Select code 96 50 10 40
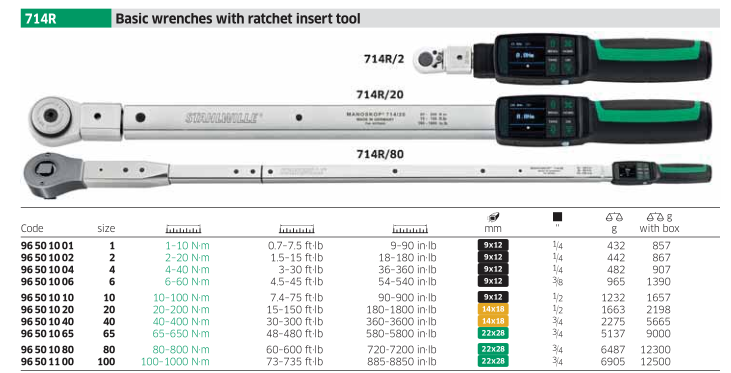This screenshot has width=731, height=373. point(47,322)
